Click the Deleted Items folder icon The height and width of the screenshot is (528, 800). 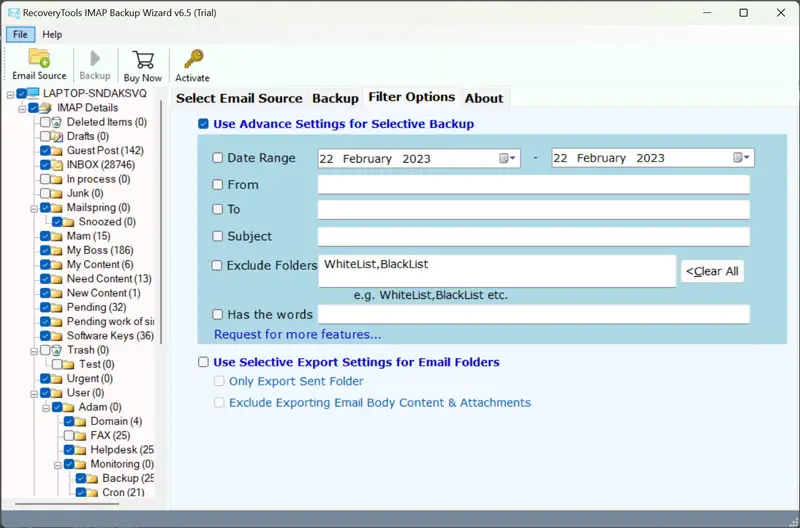[58, 122]
